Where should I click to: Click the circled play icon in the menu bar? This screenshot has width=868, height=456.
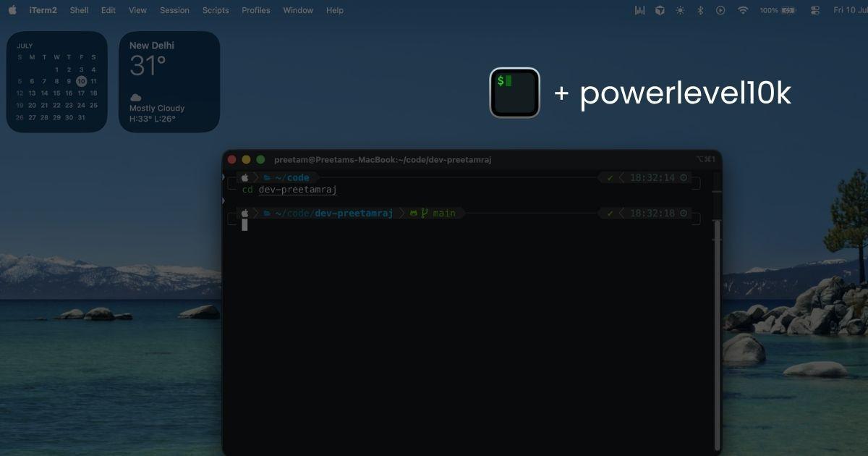pos(720,10)
